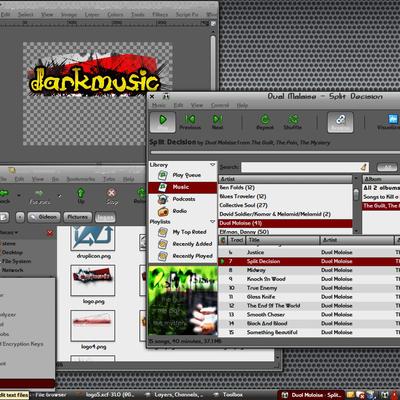Click the song position progress bar
The height and width of the screenshot is (400, 400).
(275, 153)
